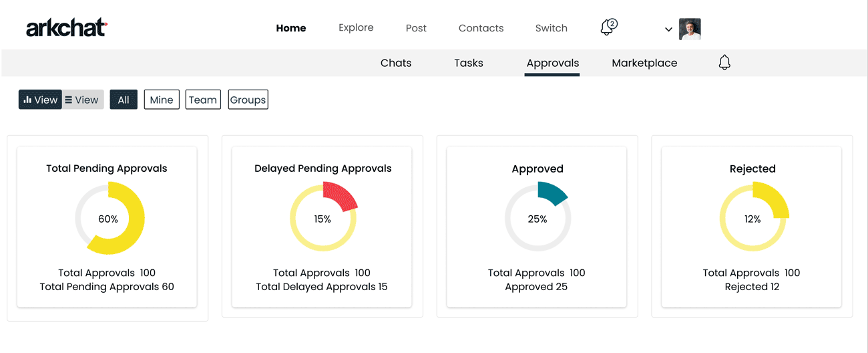Click Switch in top navigation
The width and height of the screenshot is (868, 353).
552,28
